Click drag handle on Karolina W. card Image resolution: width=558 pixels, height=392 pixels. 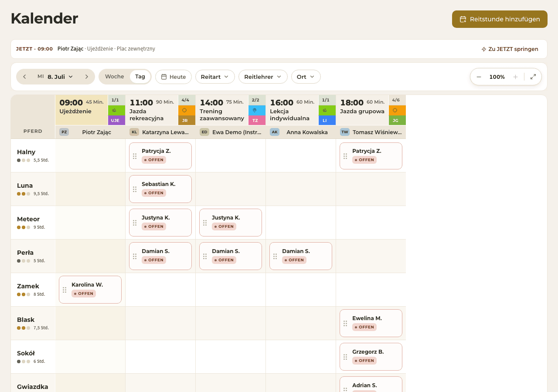[65, 290]
